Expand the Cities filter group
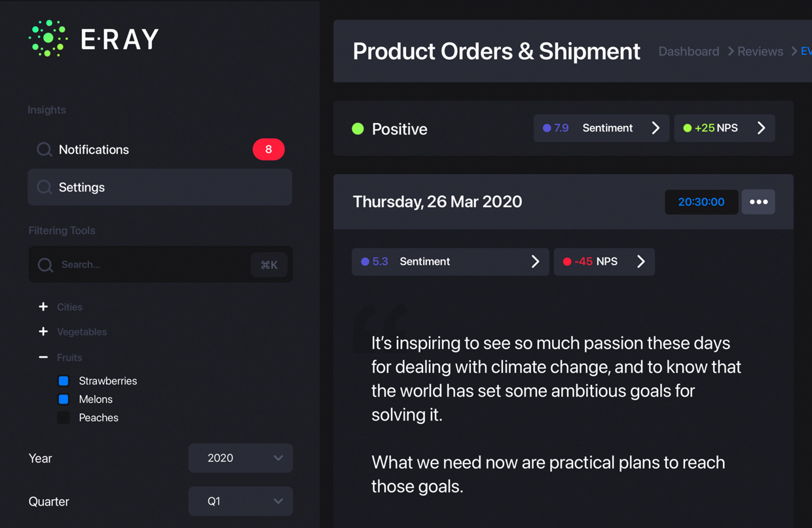The width and height of the screenshot is (812, 528). (43, 307)
